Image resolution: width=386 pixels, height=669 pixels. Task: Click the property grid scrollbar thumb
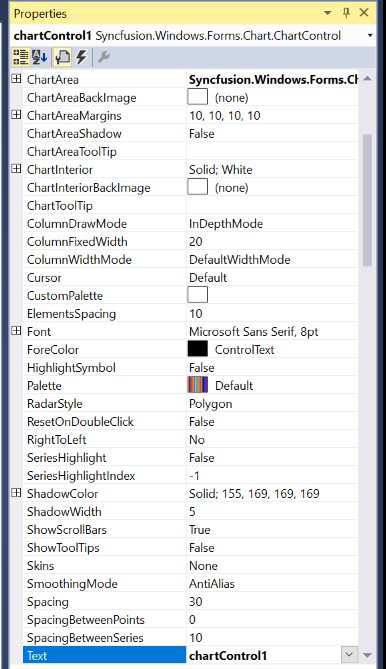click(x=367, y=200)
